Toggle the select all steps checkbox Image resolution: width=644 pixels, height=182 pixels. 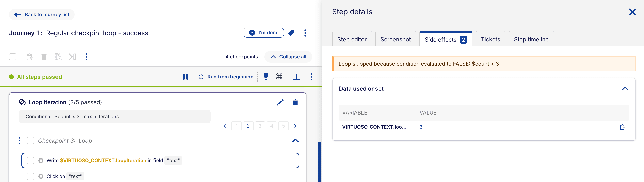pyautogui.click(x=13, y=57)
